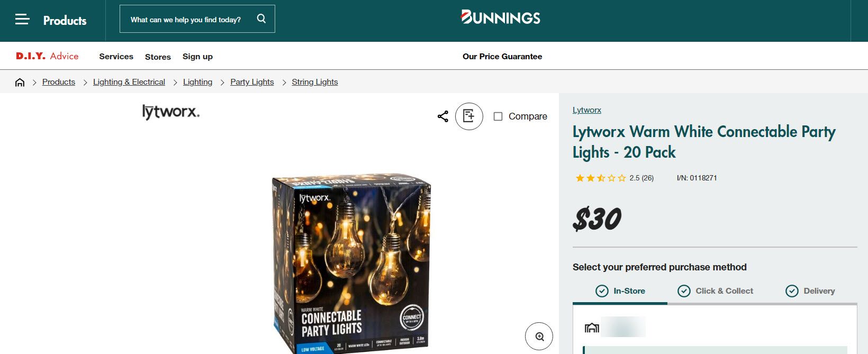The height and width of the screenshot is (354, 868).
Task: Add product to list icon
Action: [469, 116]
